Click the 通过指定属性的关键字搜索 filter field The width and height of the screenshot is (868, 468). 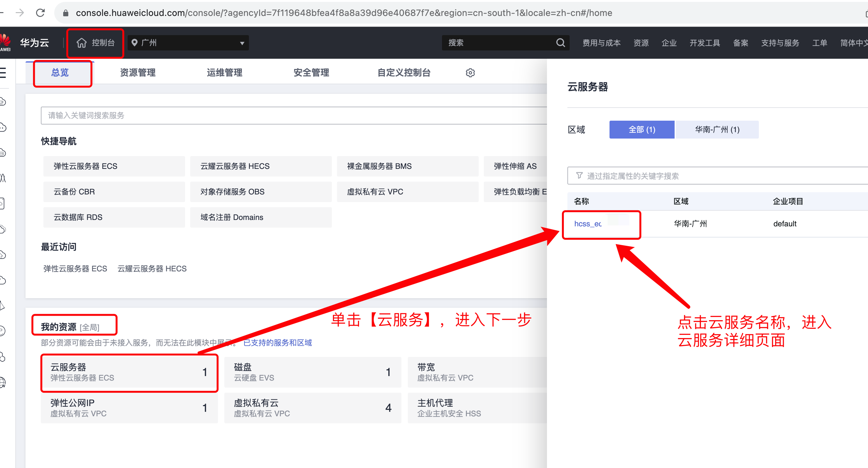[x=717, y=175]
